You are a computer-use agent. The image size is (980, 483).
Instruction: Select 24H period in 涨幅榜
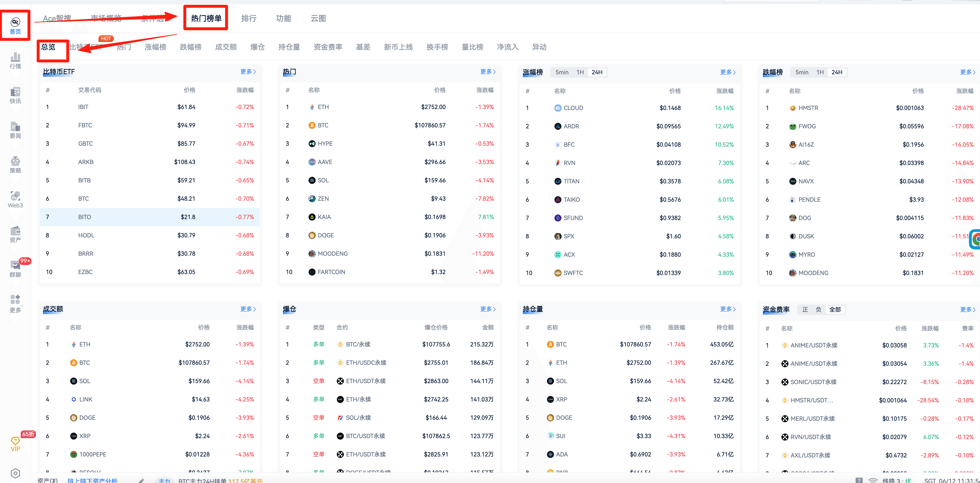tap(597, 72)
